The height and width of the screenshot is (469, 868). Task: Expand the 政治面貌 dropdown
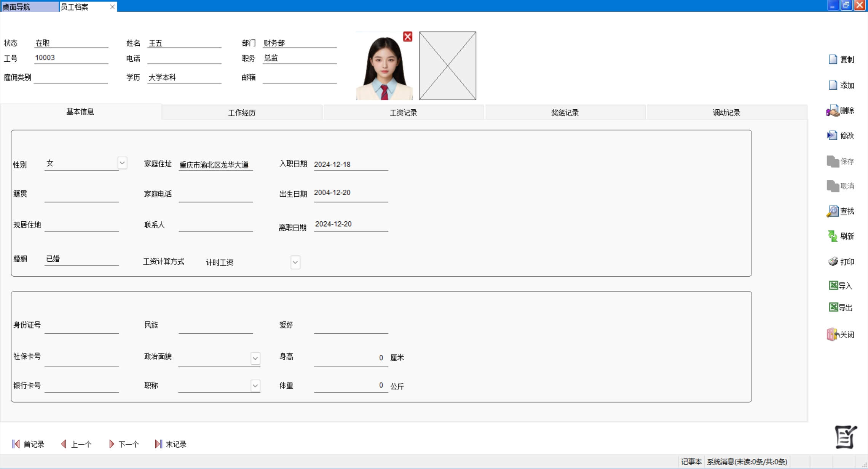coord(255,358)
